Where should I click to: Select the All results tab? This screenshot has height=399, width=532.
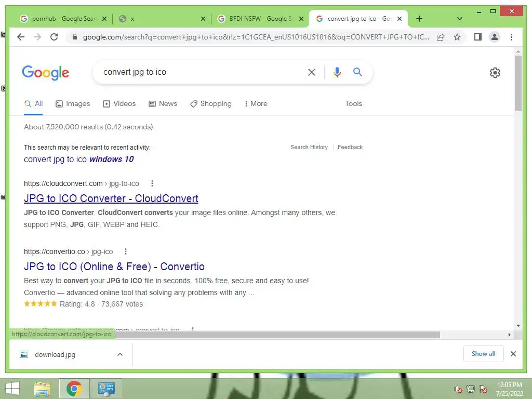[x=33, y=104]
